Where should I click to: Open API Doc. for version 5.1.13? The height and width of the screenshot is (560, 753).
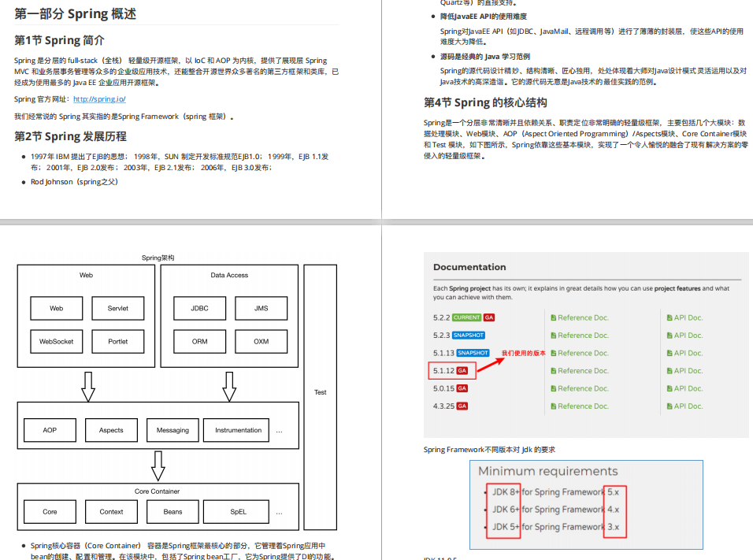pos(688,353)
